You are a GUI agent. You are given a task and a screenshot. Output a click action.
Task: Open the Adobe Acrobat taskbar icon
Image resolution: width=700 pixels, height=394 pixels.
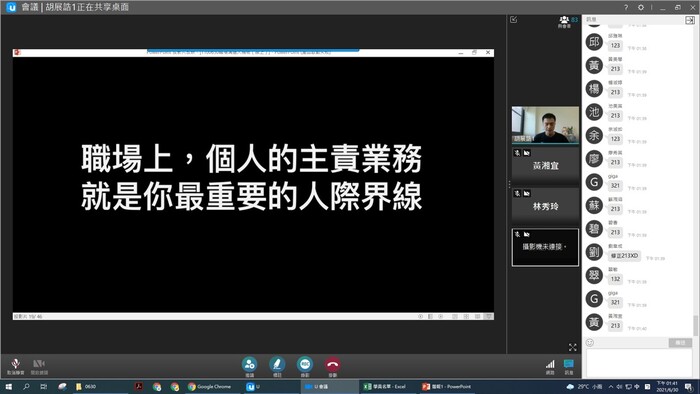(139, 386)
